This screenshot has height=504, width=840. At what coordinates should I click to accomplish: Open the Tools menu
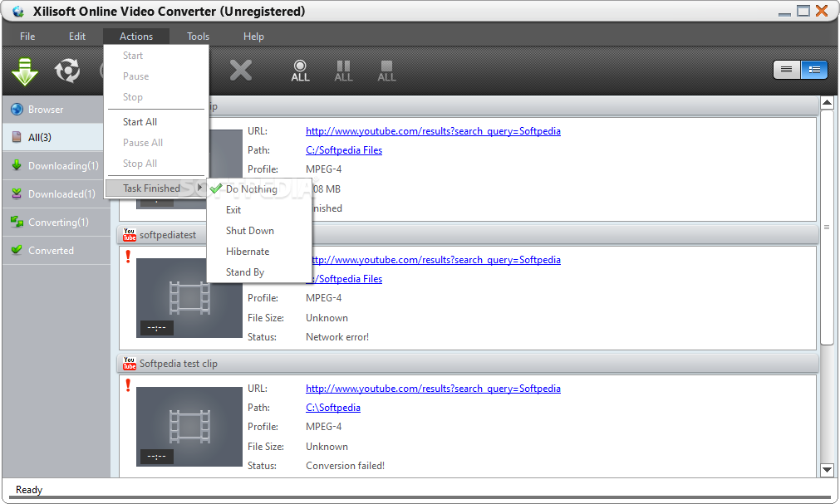coord(199,37)
